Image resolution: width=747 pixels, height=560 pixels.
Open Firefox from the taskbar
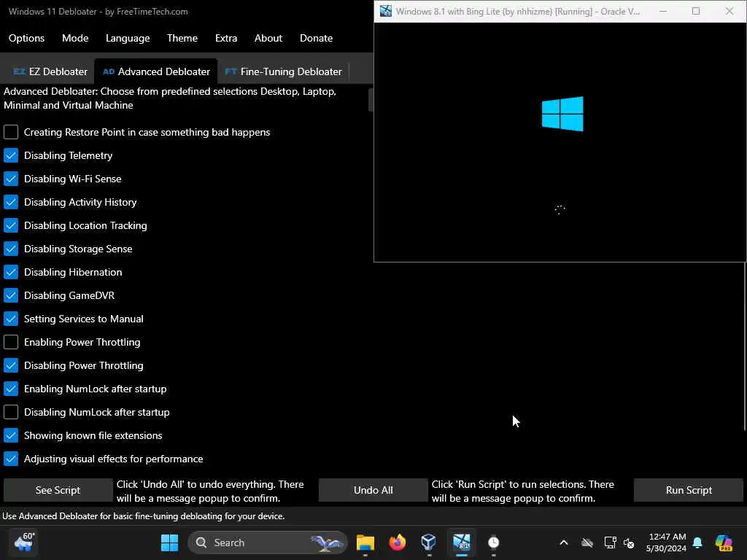(x=397, y=542)
